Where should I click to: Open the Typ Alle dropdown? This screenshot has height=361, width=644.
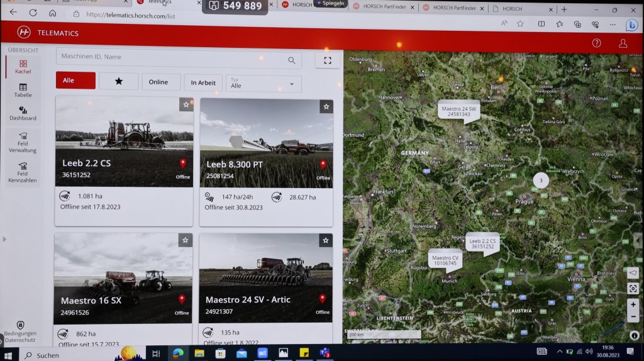[264, 84]
